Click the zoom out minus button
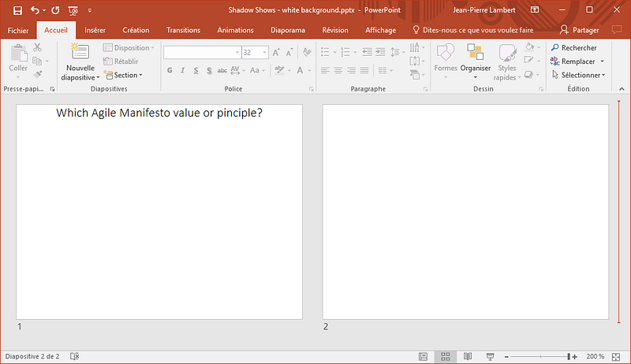This screenshot has height=364, width=631. click(x=506, y=357)
